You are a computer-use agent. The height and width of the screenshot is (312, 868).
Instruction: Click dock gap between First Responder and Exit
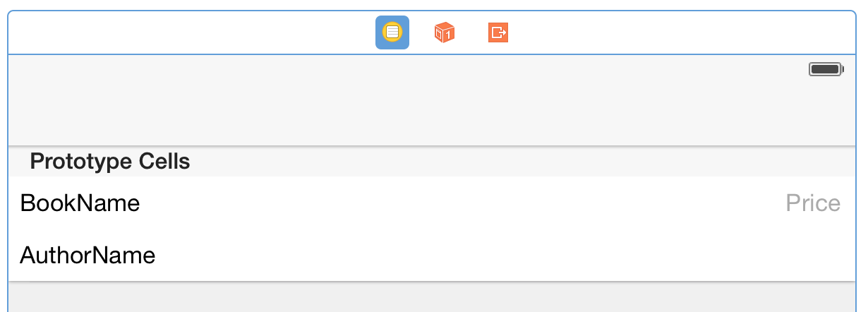[471, 32]
